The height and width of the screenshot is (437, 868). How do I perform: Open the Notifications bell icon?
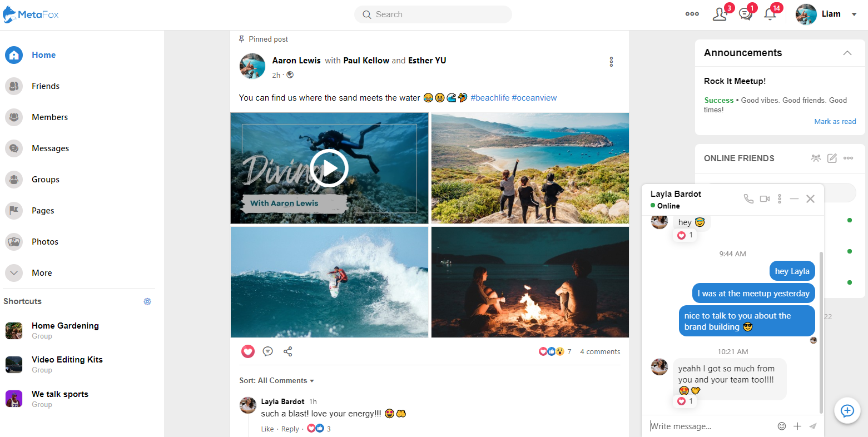click(770, 14)
